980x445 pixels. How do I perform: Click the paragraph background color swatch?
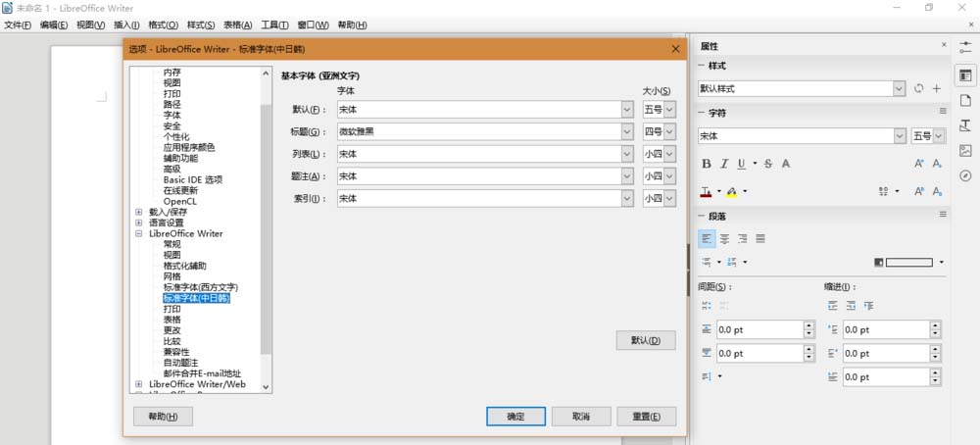(x=908, y=263)
